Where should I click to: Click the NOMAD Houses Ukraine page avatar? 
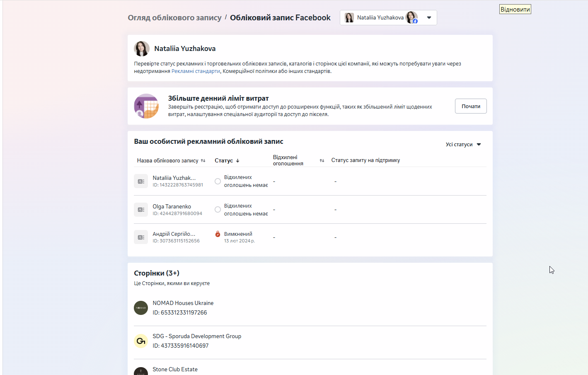point(141,308)
